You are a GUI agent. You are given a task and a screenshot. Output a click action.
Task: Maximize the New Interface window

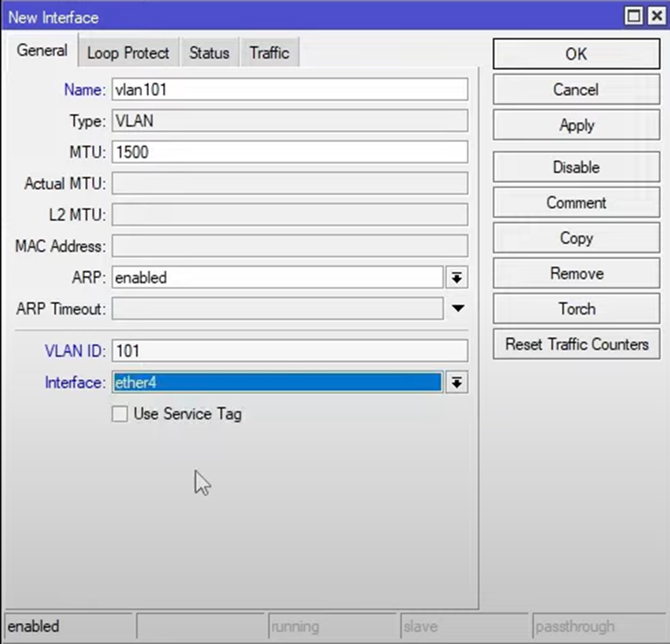click(x=634, y=17)
